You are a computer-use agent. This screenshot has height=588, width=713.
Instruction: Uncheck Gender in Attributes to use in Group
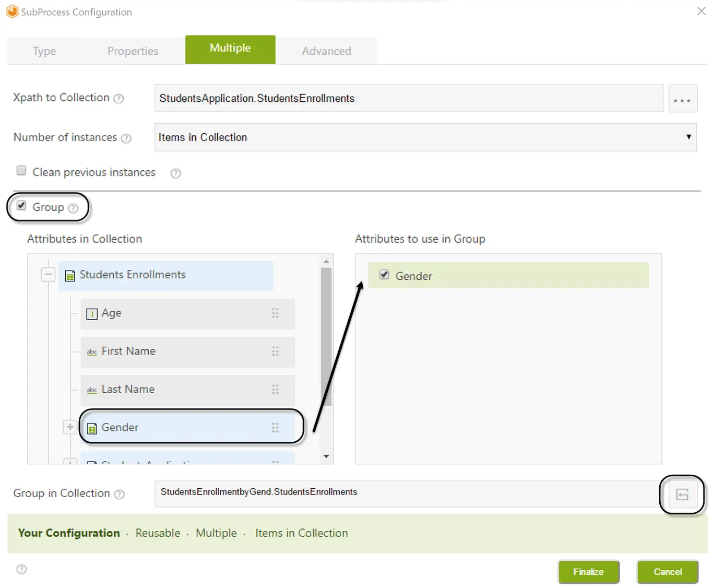385,275
